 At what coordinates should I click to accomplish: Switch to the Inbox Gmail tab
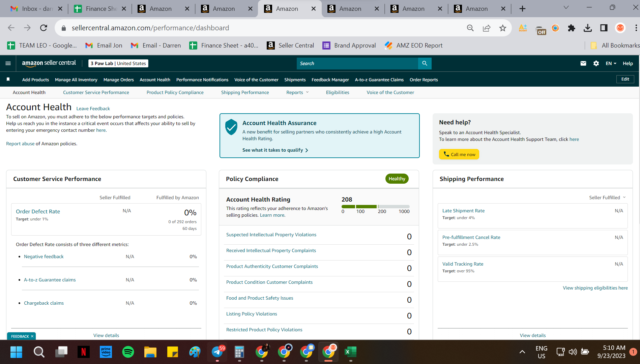(36, 9)
